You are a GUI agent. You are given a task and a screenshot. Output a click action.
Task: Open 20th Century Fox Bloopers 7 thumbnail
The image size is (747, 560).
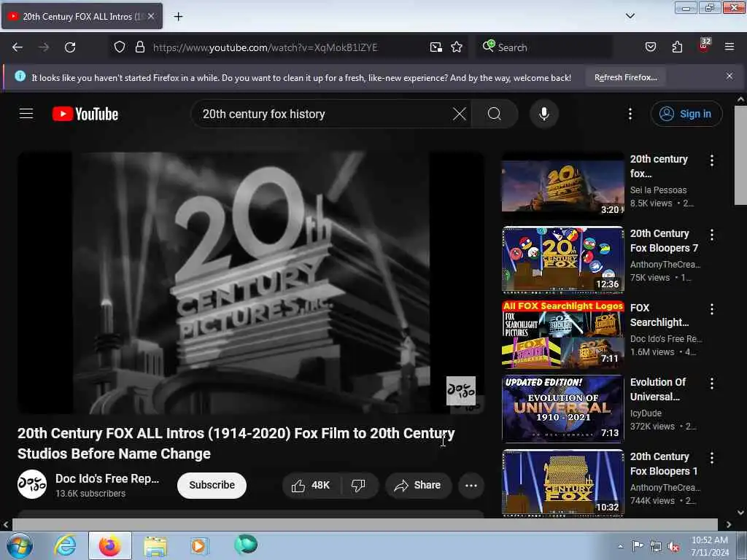point(562,259)
